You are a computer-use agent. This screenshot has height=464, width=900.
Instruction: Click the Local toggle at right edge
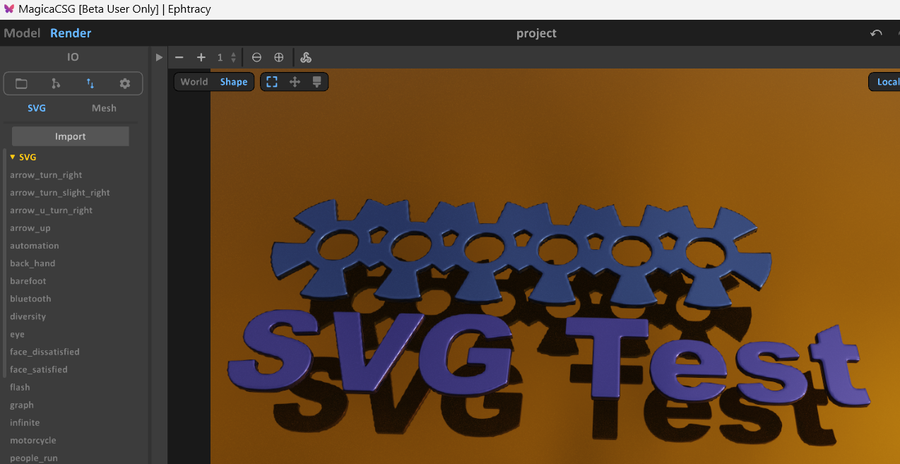pyautogui.click(x=887, y=82)
